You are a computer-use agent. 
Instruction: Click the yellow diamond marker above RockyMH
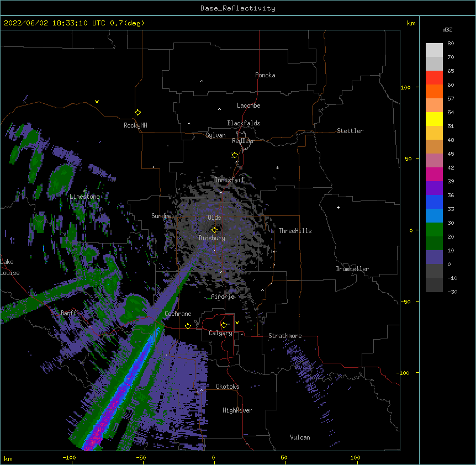click(x=138, y=113)
